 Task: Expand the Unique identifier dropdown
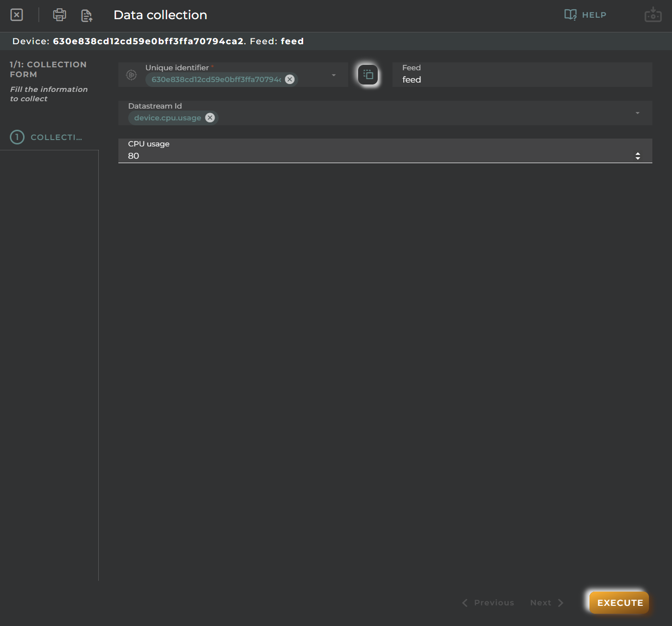click(x=334, y=75)
